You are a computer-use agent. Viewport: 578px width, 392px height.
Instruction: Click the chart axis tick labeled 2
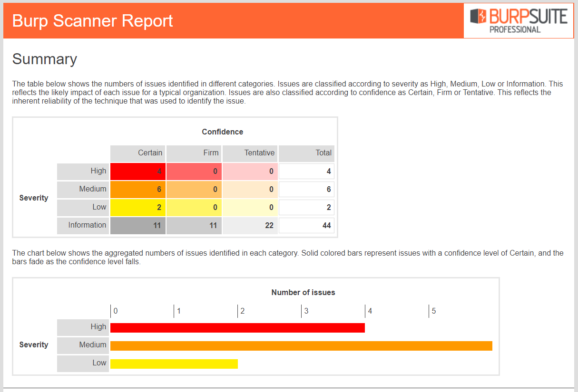pyautogui.click(x=243, y=311)
